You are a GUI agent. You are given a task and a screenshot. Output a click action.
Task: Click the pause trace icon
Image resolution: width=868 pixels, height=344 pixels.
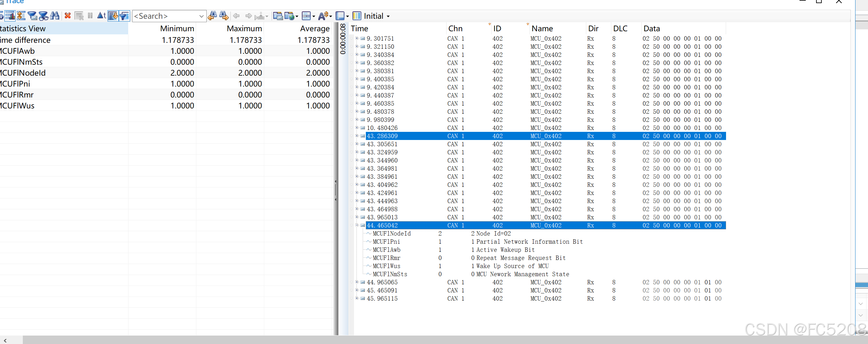[90, 16]
